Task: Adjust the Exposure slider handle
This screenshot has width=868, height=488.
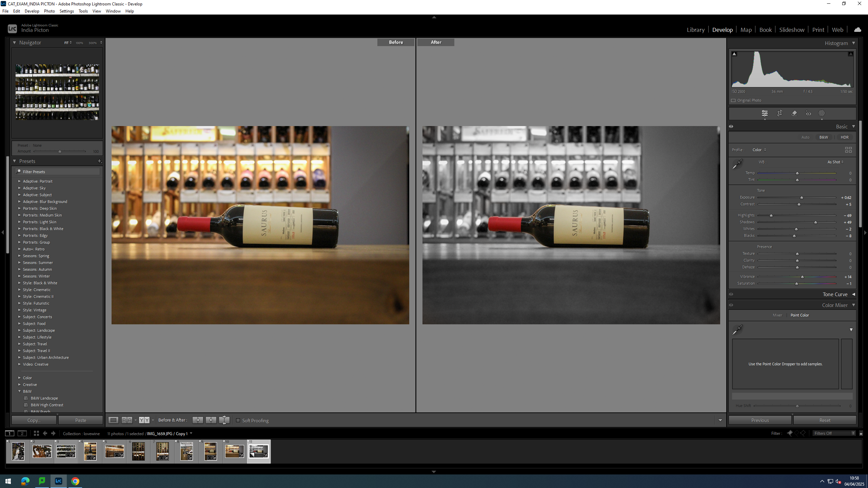Action: pyautogui.click(x=802, y=198)
